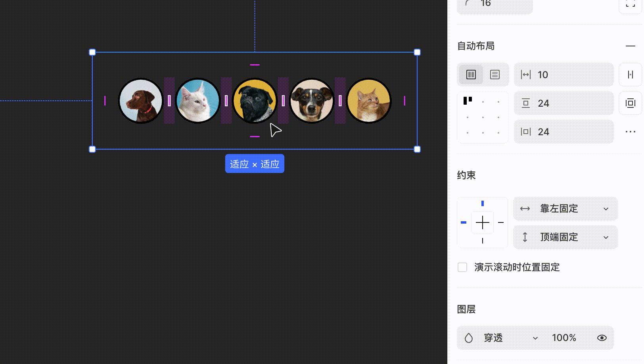Set alignment to center in alignment grid

[483, 117]
